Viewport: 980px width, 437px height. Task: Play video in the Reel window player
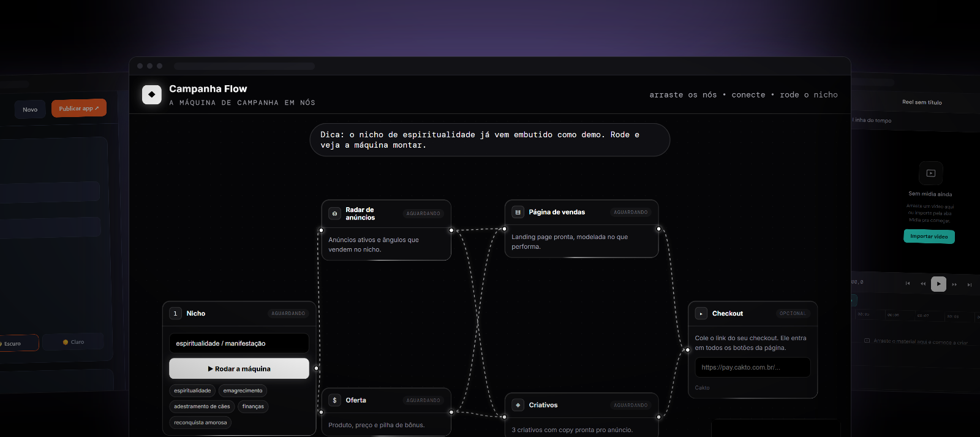point(938,284)
